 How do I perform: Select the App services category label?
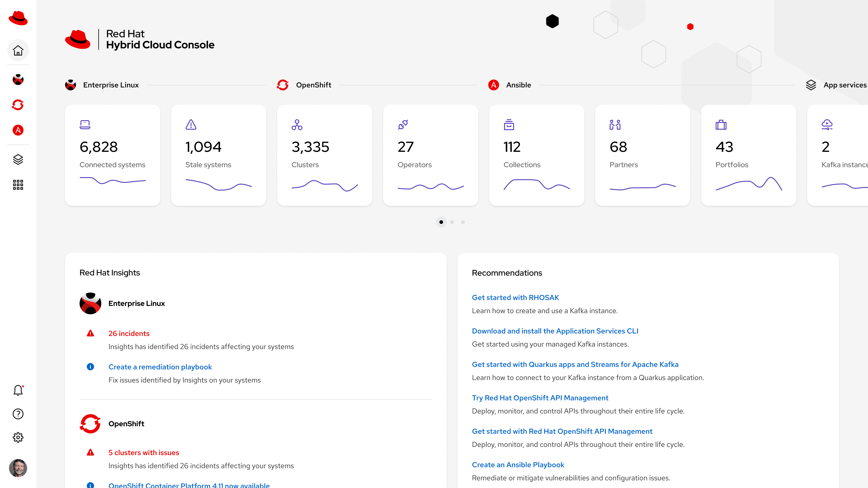point(845,85)
